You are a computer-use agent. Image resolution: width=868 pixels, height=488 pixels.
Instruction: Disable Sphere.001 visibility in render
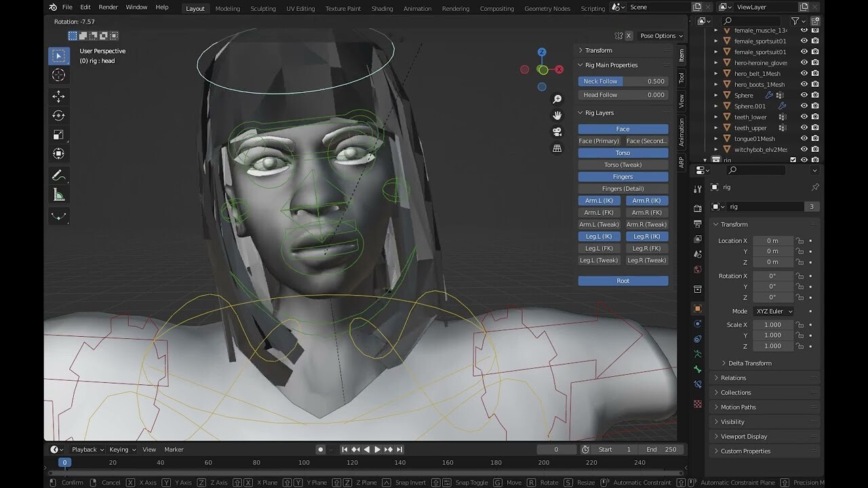pyautogui.click(x=814, y=106)
